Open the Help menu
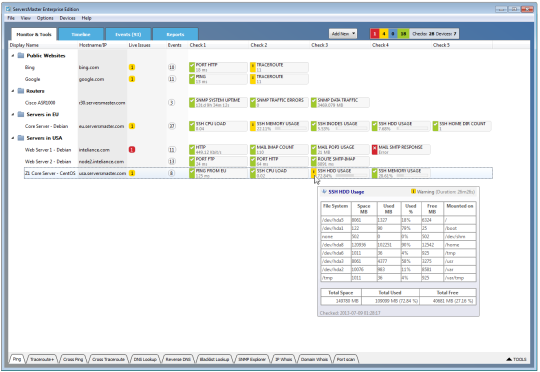This screenshot has width=540, height=372. click(86, 18)
